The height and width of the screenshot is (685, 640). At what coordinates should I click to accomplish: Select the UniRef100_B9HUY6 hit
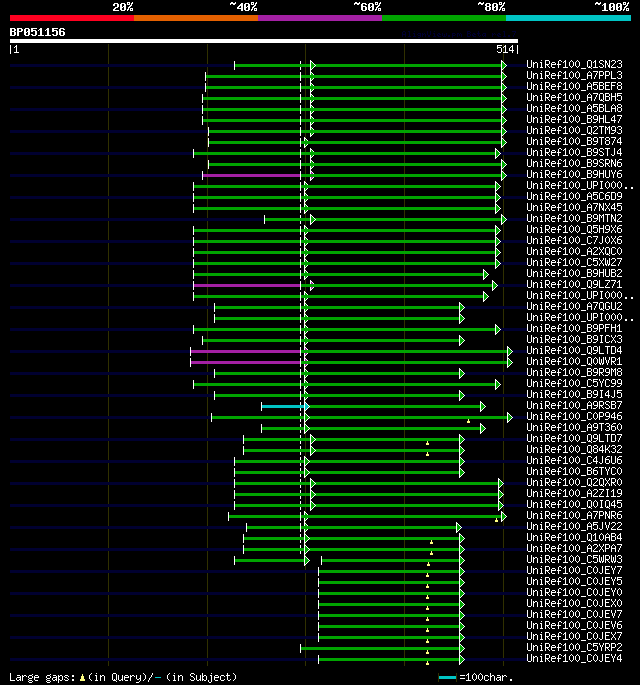(x=574, y=174)
